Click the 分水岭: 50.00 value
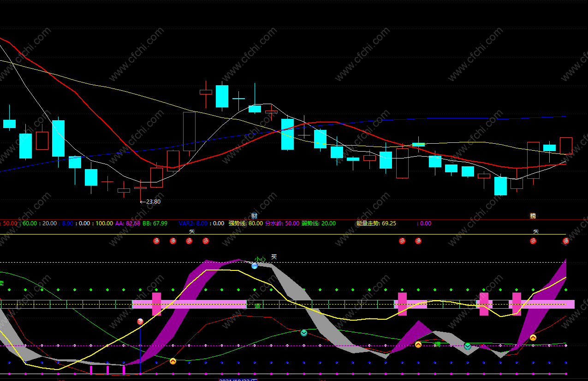588x381 pixels. 282,223
